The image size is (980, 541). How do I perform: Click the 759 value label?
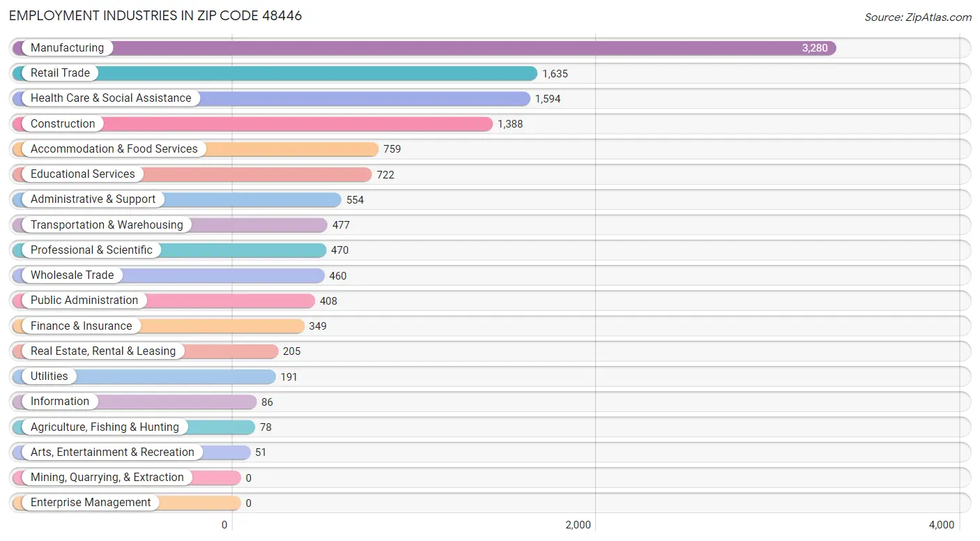392,149
